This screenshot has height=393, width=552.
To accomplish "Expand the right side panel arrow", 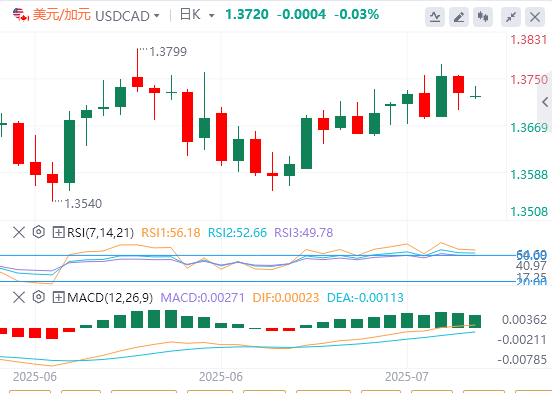I will pos(545,102).
